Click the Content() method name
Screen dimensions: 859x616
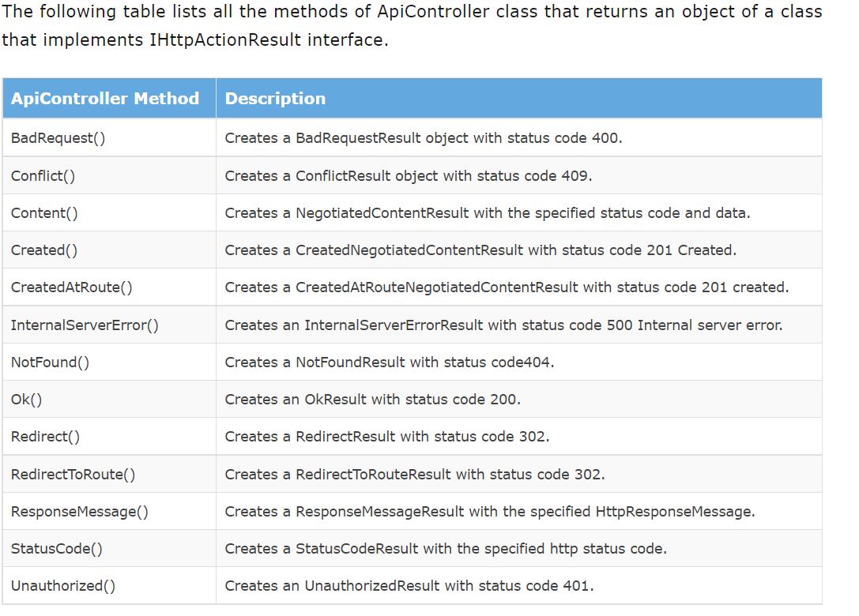44,212
